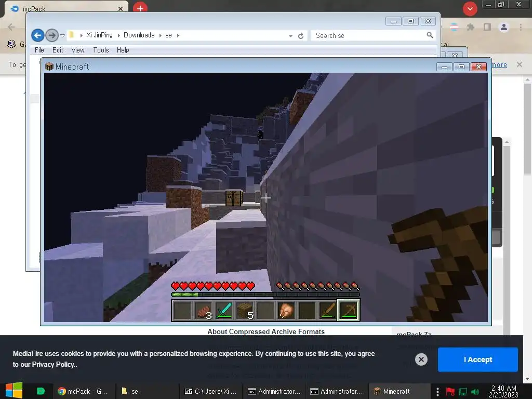Viewport: 532px width, 399px height.
Task: Select the diamond sword hotbar slot
Action: [x=224, y=311]
